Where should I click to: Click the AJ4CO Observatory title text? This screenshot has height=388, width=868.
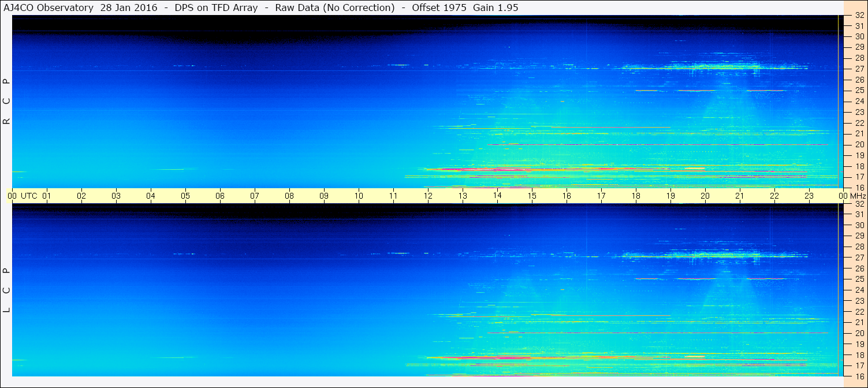pos(48,8)
